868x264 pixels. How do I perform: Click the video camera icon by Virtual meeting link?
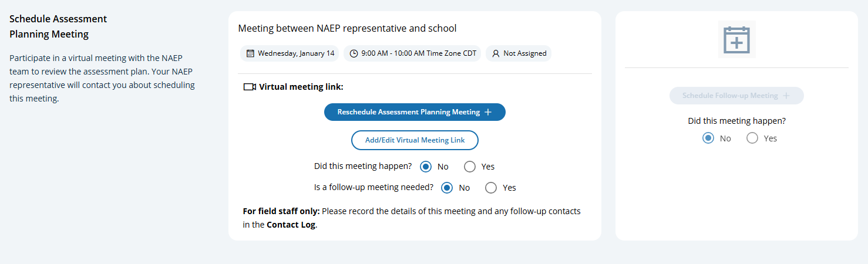(x=250, y=87)
